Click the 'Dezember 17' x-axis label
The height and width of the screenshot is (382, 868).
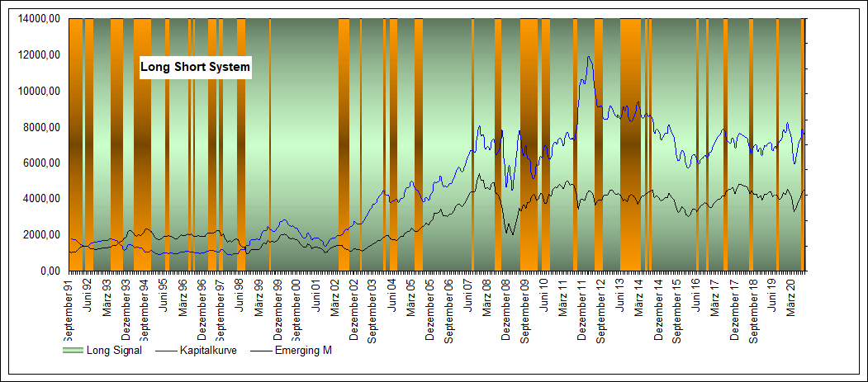(x=733, y=308)
